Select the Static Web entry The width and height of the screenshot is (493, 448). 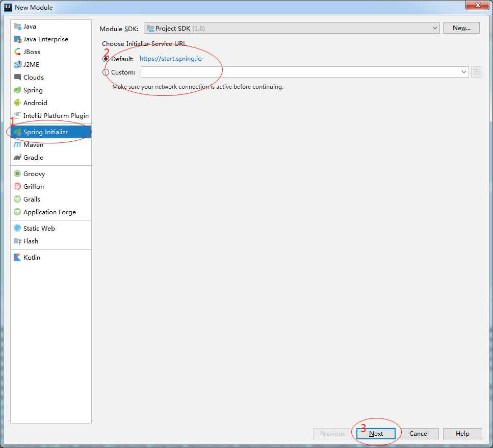point(51,228)
